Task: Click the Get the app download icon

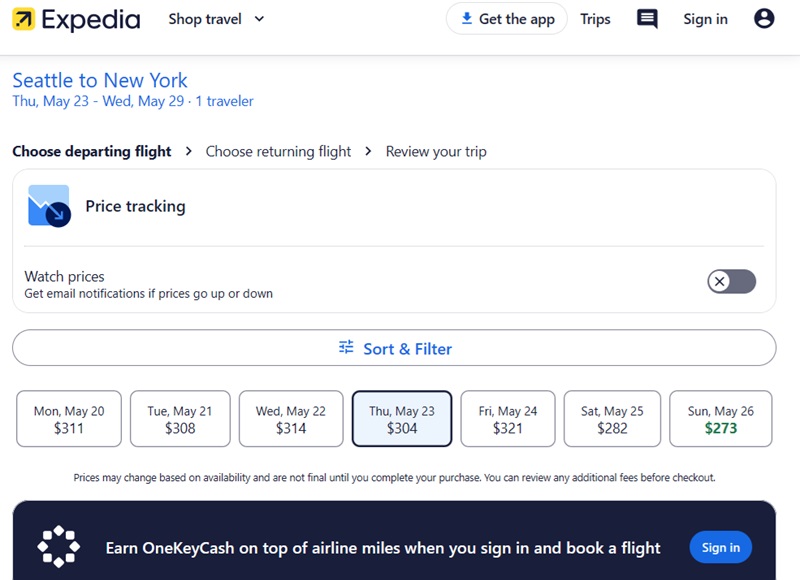Action: [x=469, y=18]
